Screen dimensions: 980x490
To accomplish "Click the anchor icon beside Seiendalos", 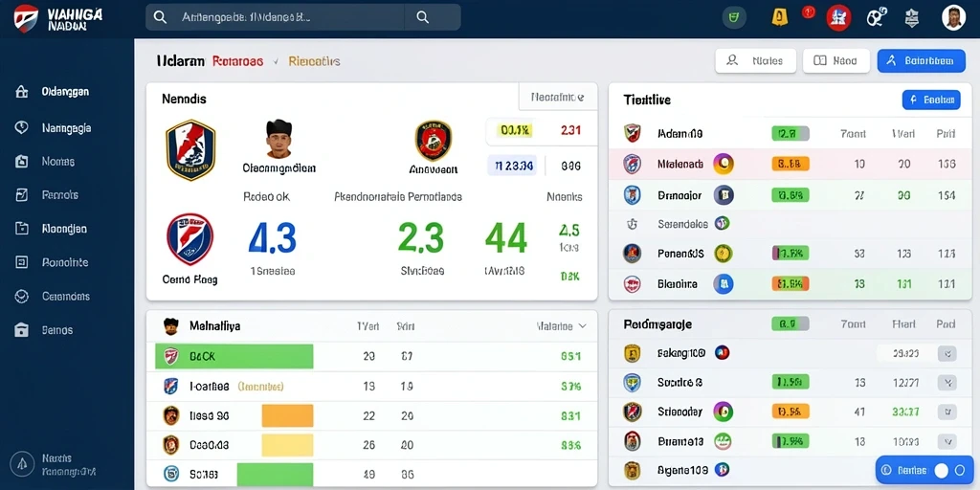I will click(632, 223).
